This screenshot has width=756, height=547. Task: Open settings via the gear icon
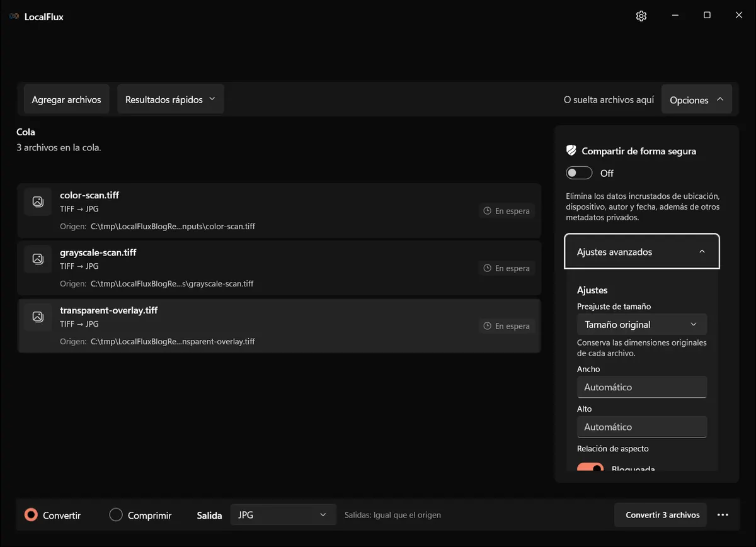point(641,16)
